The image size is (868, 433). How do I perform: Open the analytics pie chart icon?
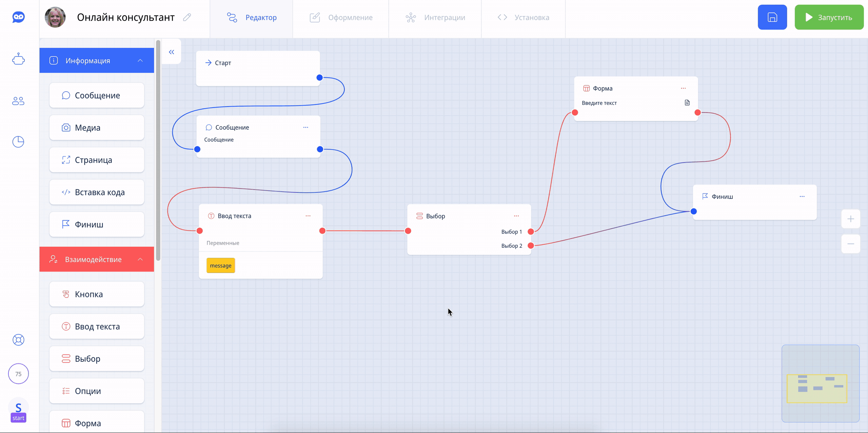pyautogui.click(x=18, y=142)
